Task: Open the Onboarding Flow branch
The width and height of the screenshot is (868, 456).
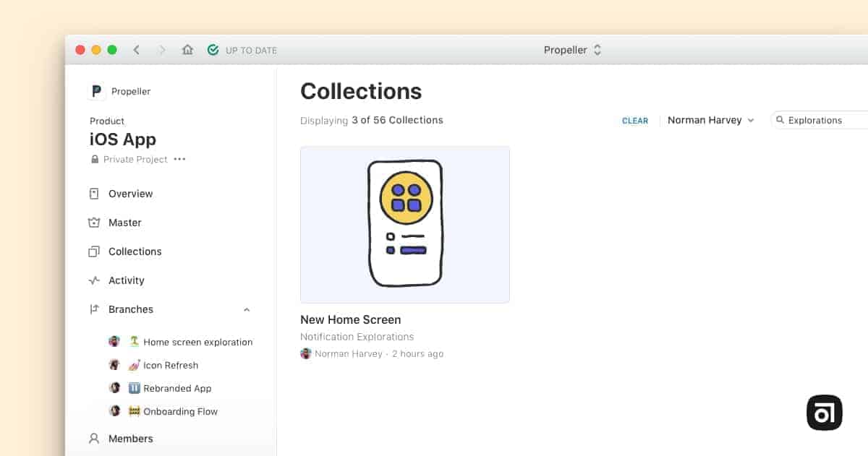Action: click(x=181, y=411)
